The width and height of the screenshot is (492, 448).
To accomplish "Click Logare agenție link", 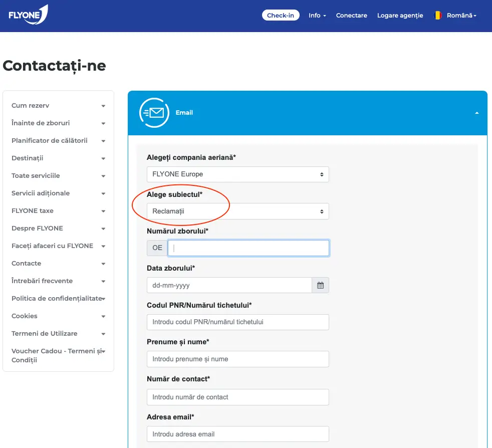I will (400, 16).
